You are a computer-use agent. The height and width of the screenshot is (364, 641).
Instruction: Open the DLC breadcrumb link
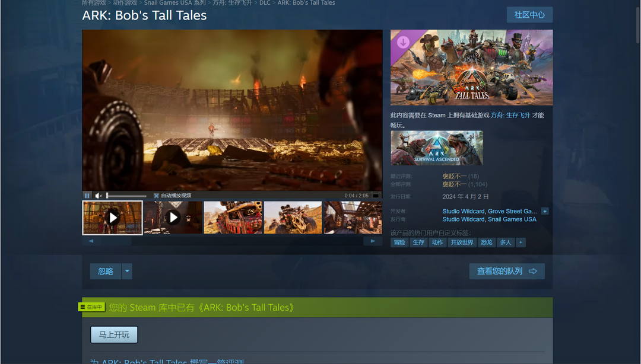pos(265,3)
